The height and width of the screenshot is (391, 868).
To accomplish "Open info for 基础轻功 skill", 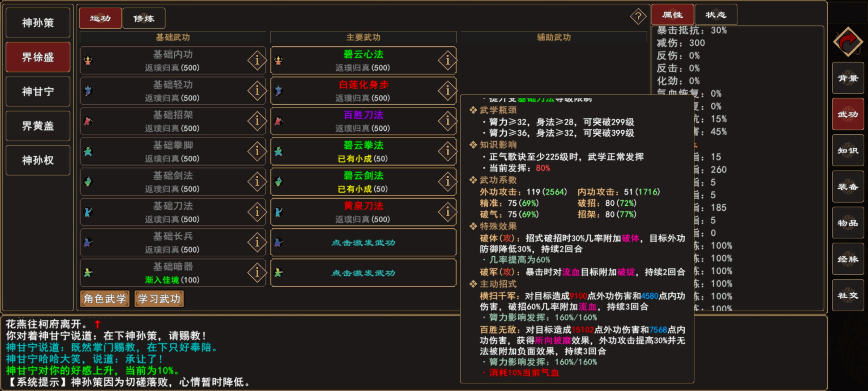I will [x=257, y=91].
